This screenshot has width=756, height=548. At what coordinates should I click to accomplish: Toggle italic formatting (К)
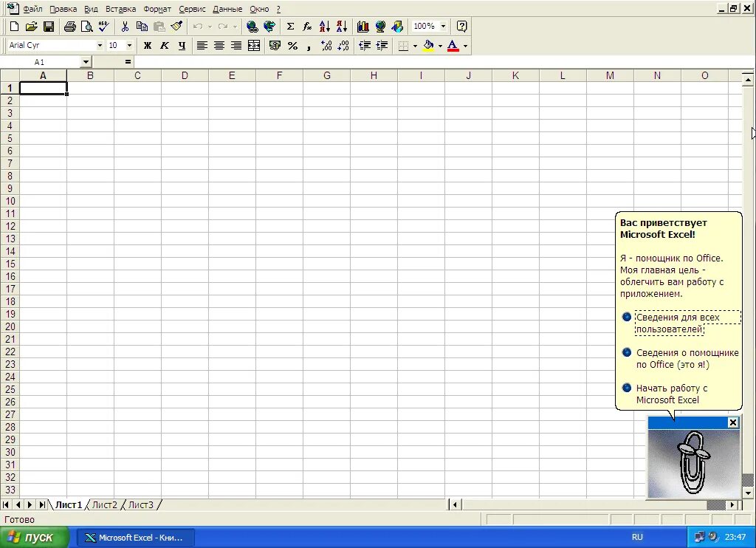tap(165, 45)
